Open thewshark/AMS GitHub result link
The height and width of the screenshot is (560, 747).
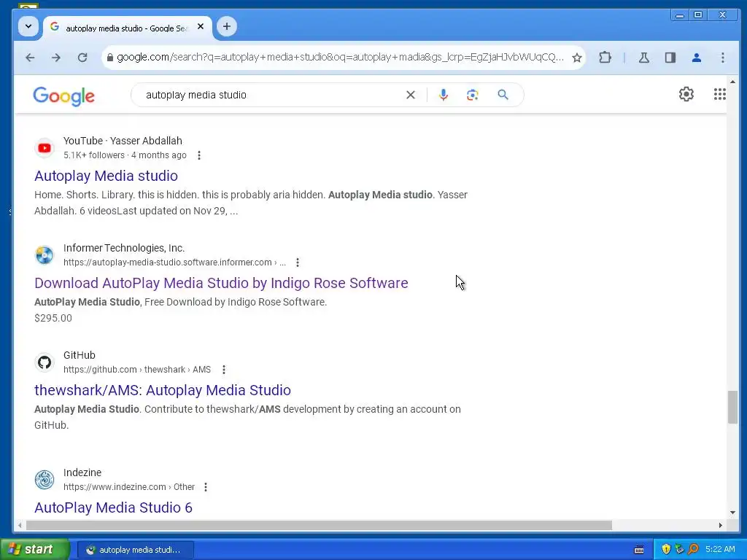[163, 390]
